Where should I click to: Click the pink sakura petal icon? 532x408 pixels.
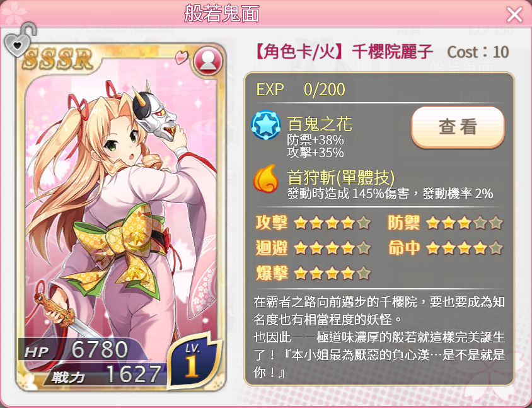coord(182,57)
